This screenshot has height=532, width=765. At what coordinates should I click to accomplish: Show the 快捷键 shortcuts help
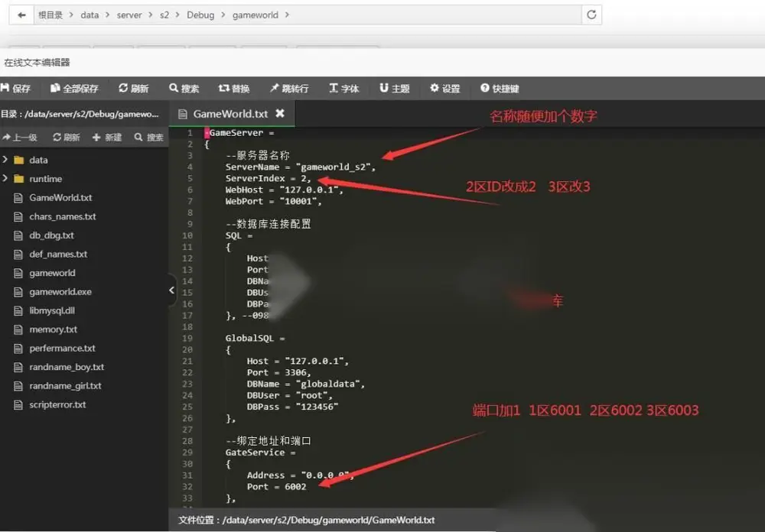pos(500,88)
